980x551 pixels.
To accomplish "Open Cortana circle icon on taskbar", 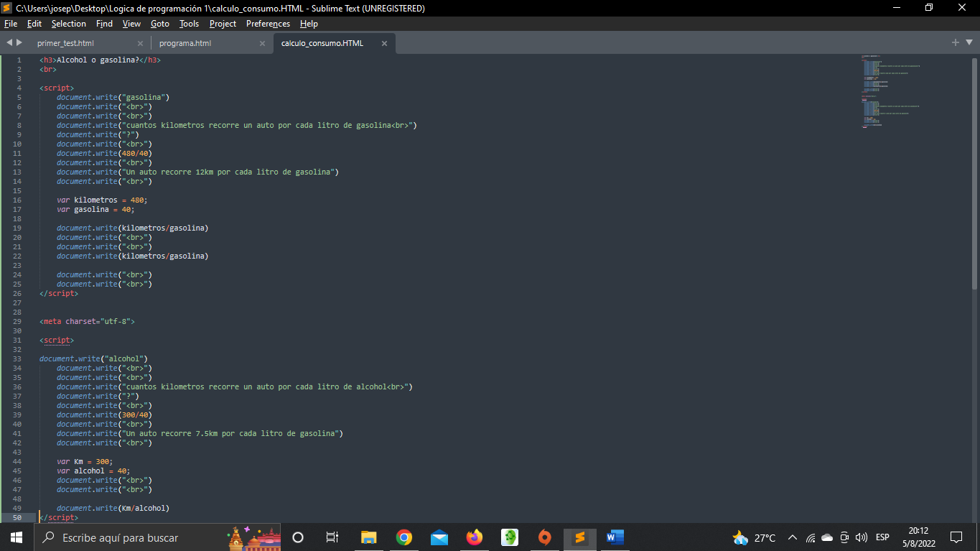I will [298, 537].
